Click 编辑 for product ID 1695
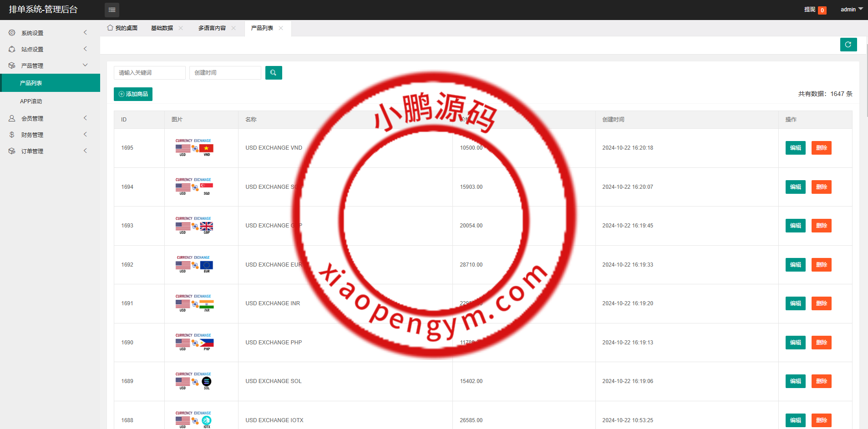Image resolution: width=868 pixels, height=429 pixels. click(795, 148)
